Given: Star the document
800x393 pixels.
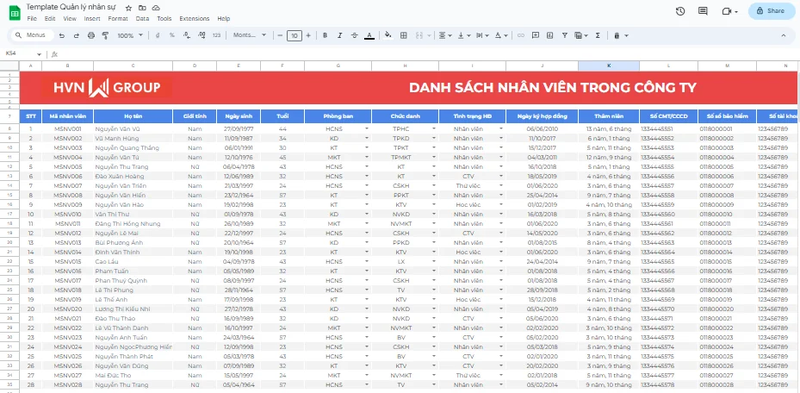Looking at the screenshot, I should point(129,8).
